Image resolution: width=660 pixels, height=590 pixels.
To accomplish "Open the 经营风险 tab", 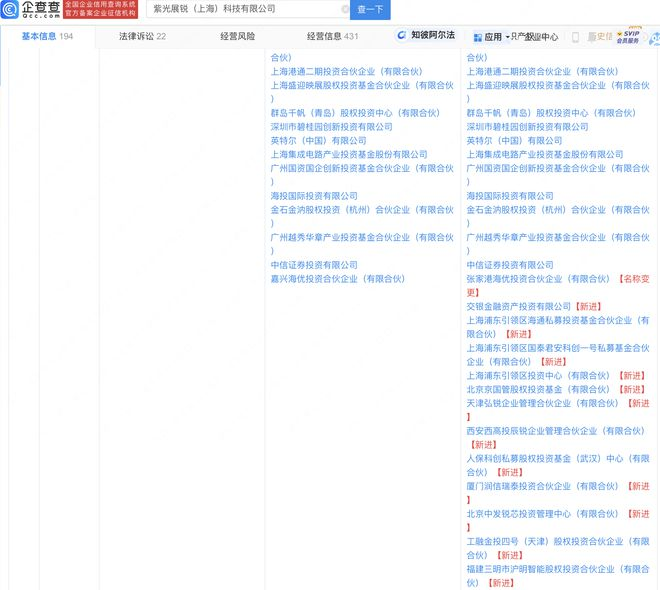I will pyautogui.click(x=237, y=37).
